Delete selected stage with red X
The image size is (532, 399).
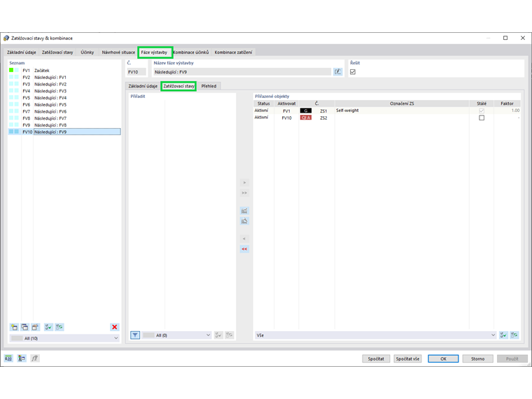[115, 327]
